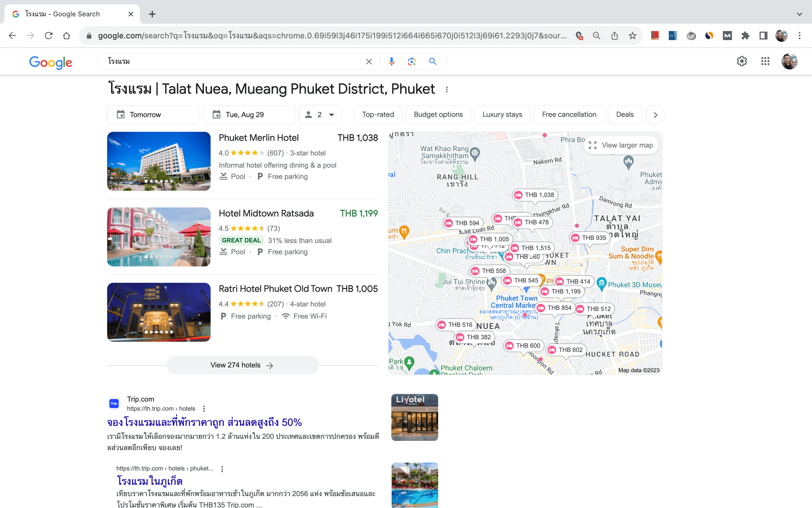Open the tab search dropdown arrow
The width and height of the screenshot is (812, 508).
(x=800, y=14)
